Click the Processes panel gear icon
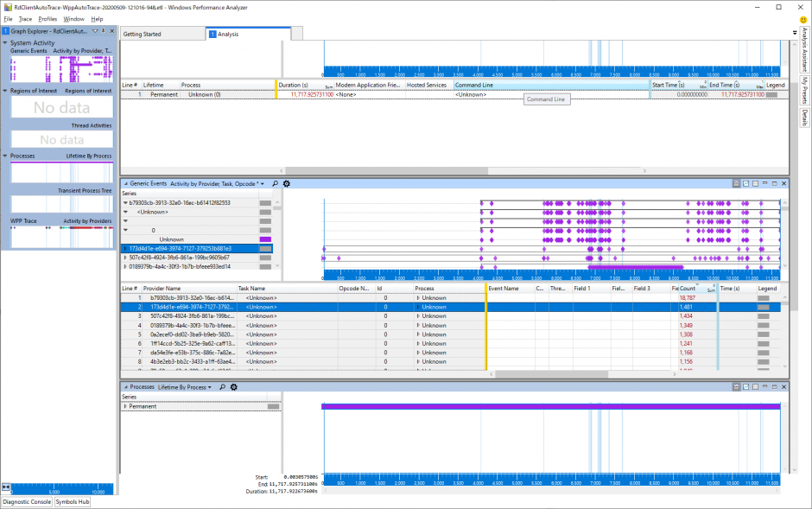Viewport: 812px width, 509px height. (233, 388)
